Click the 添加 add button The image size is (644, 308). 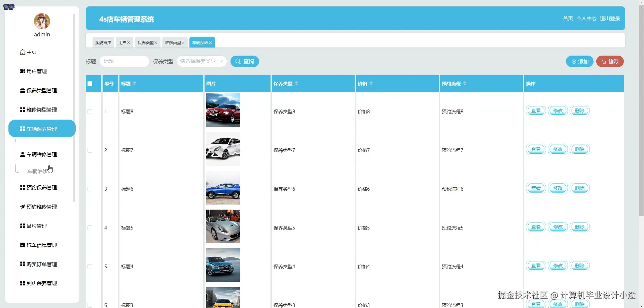(x=580, y=61)
